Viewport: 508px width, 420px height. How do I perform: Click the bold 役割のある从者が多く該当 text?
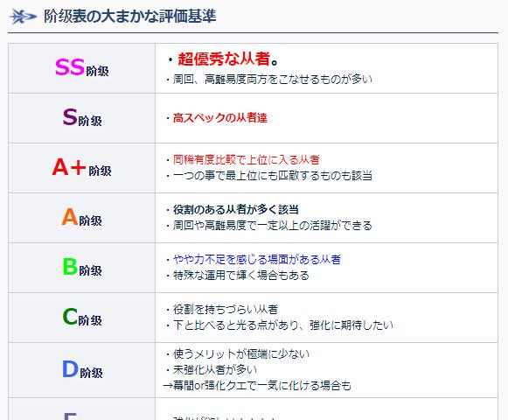point(236,209)
